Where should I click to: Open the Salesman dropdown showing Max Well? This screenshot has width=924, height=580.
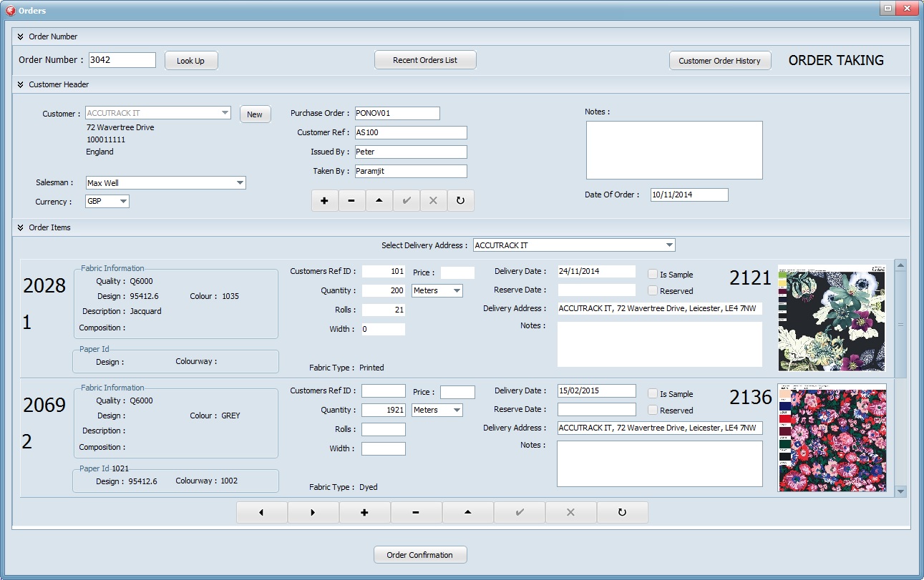pyautogui.click(x=239, y=183)
